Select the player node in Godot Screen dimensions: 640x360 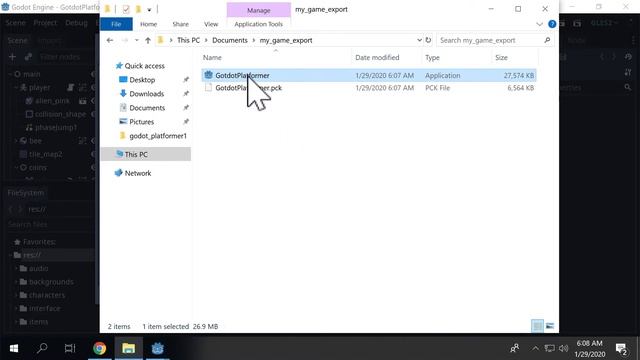(39, 87)
